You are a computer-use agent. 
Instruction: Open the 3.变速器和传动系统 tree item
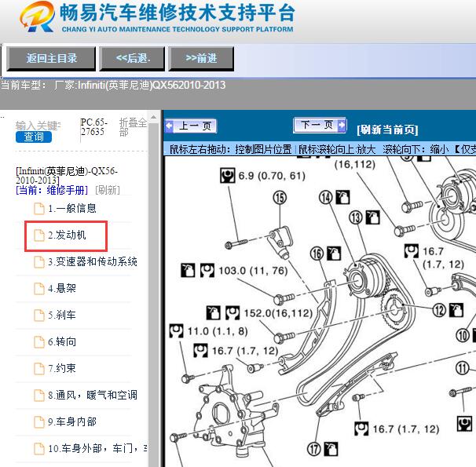(92, 261)
